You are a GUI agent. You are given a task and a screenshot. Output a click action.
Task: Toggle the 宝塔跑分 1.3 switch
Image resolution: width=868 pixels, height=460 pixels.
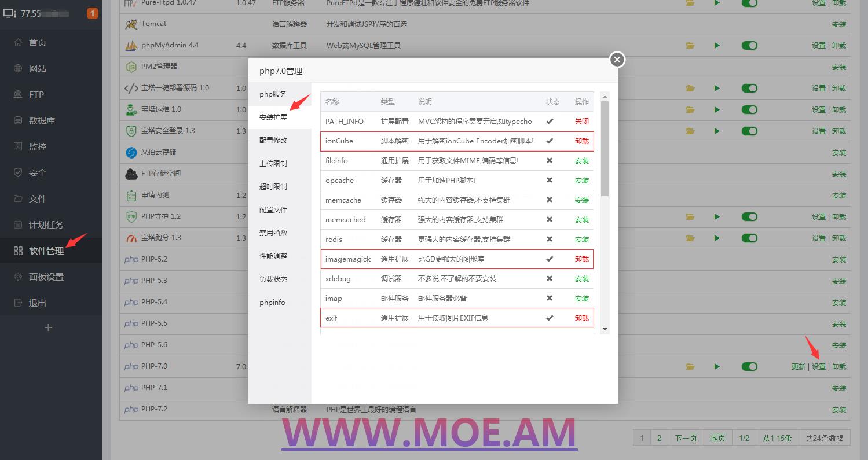click(749, 238)
